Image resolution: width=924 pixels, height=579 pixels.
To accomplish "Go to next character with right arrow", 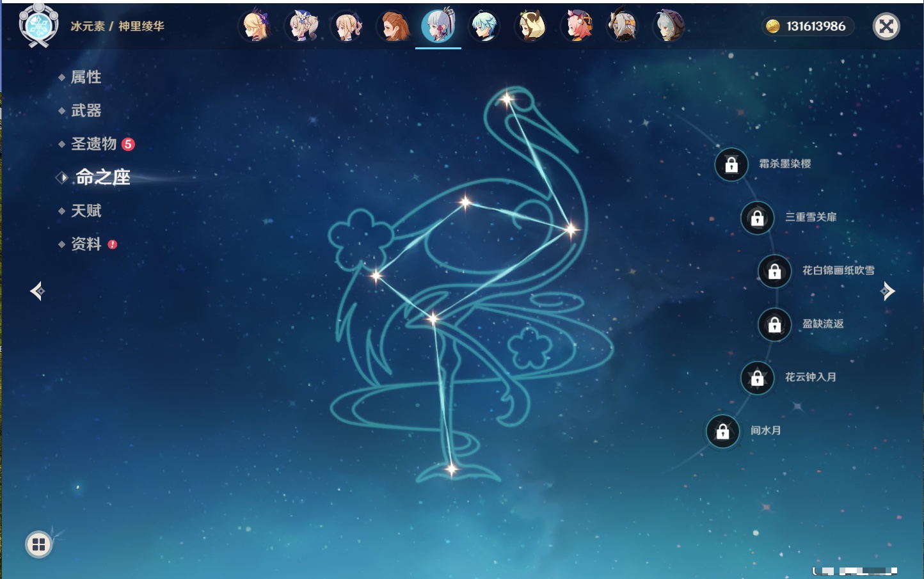I will (x=888, y=291).
